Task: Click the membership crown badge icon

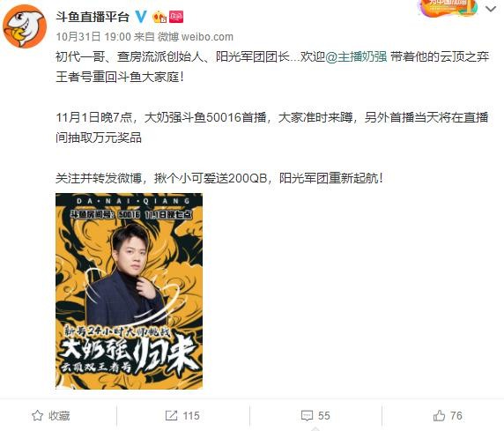Action: pos(159,17)
